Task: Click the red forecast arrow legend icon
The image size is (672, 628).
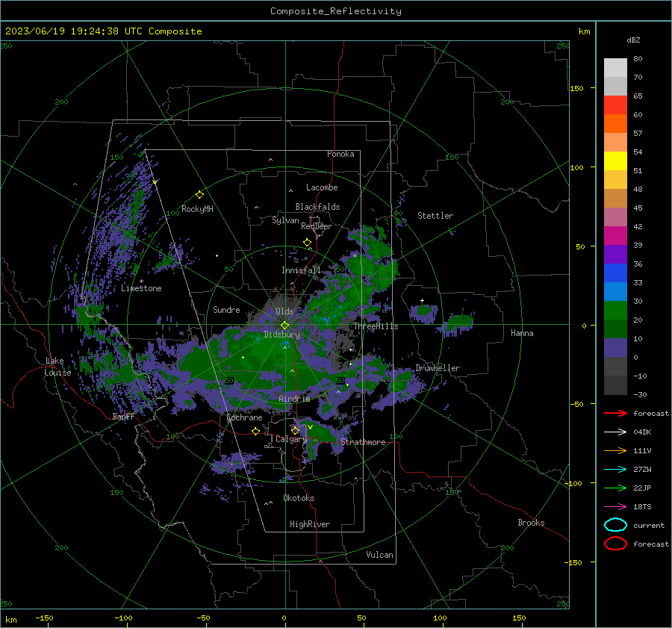Action: click(x=615, y=413)
